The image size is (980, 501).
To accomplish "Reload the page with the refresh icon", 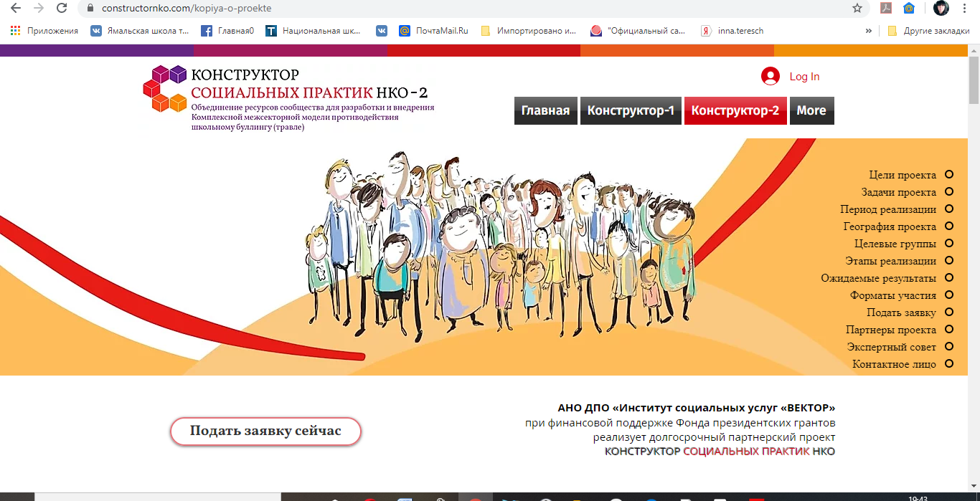I will 62,9.
